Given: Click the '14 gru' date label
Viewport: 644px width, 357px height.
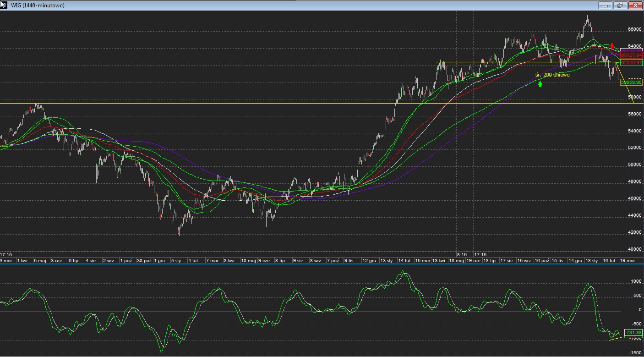Looking at the screenshot, I should [576, 260].
